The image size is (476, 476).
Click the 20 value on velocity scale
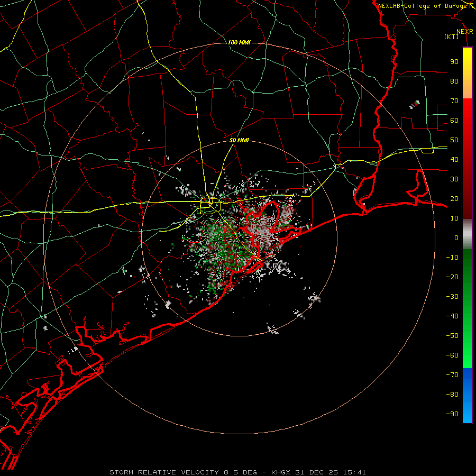454,198
